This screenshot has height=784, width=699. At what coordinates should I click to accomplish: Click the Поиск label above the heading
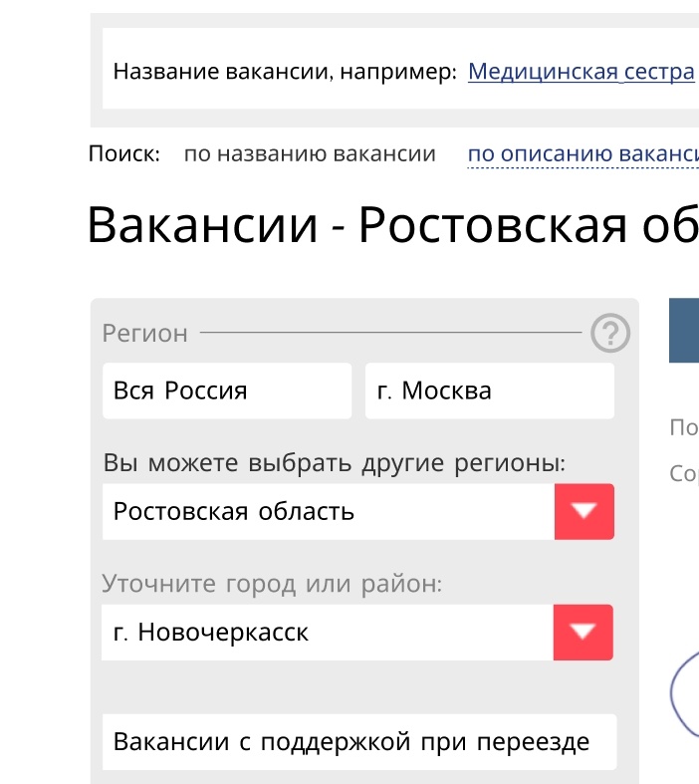pyautogui.click(x=123, y=154)
